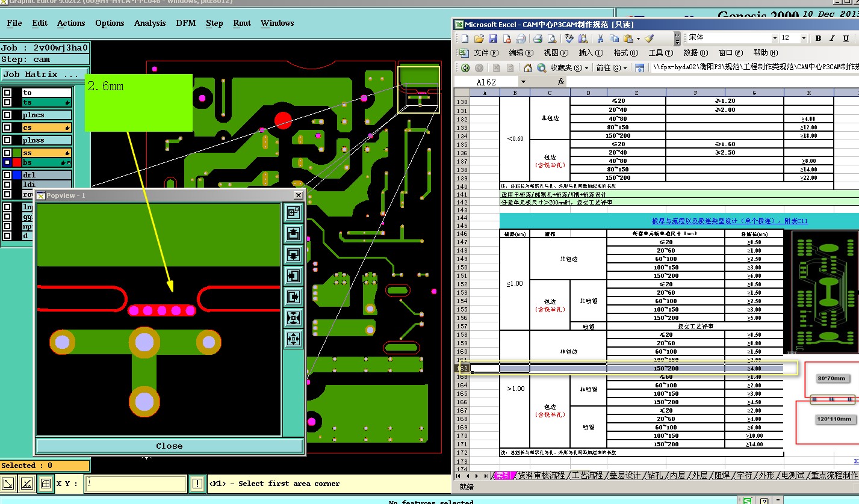Toggle checkbox for layer 'bs'

[x=7, y=162]
